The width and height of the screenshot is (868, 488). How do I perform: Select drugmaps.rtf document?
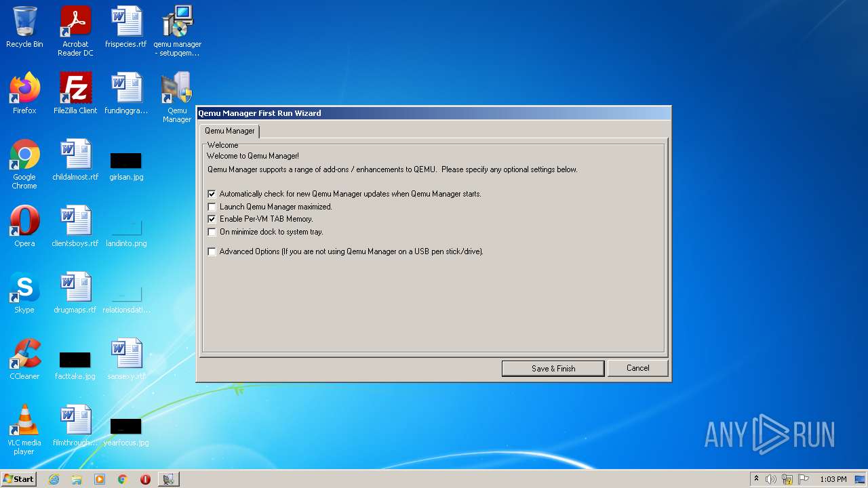[75, 293]
